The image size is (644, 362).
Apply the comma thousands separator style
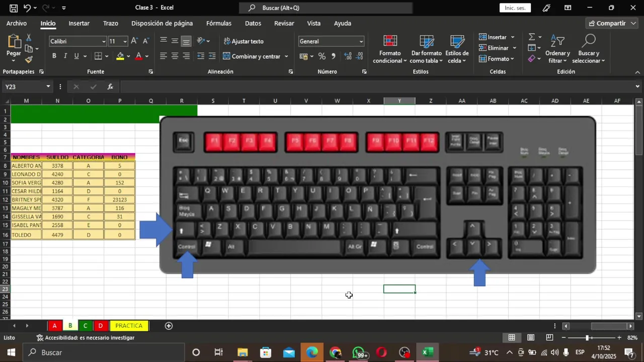coord(333,56)
